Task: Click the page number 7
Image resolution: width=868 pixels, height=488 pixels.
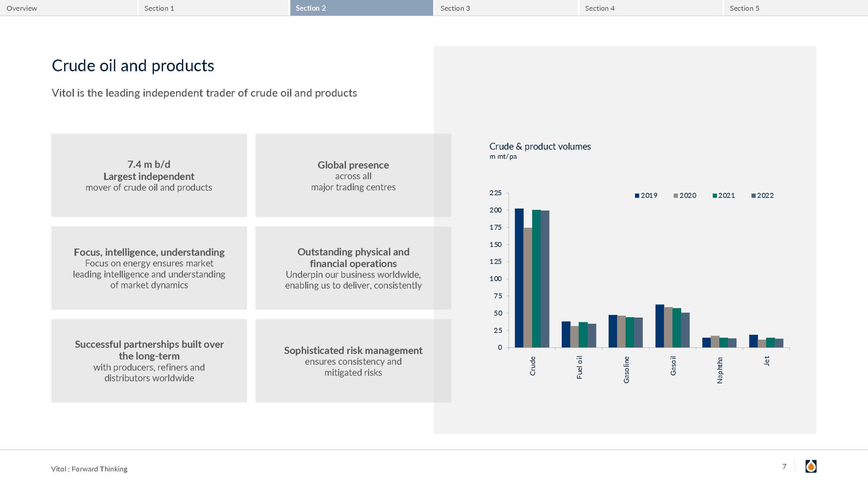Action: tap(784, 466)
